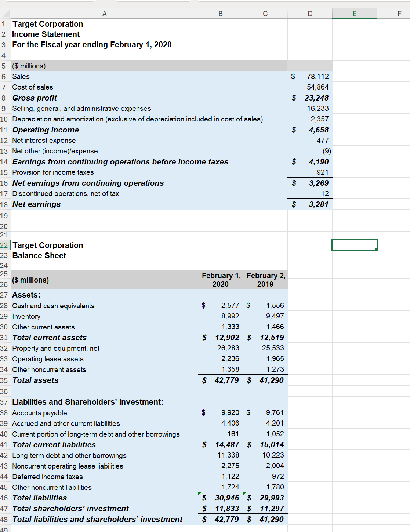Select row 1 header
Screen dimensions: 410x532
[4, 24]
